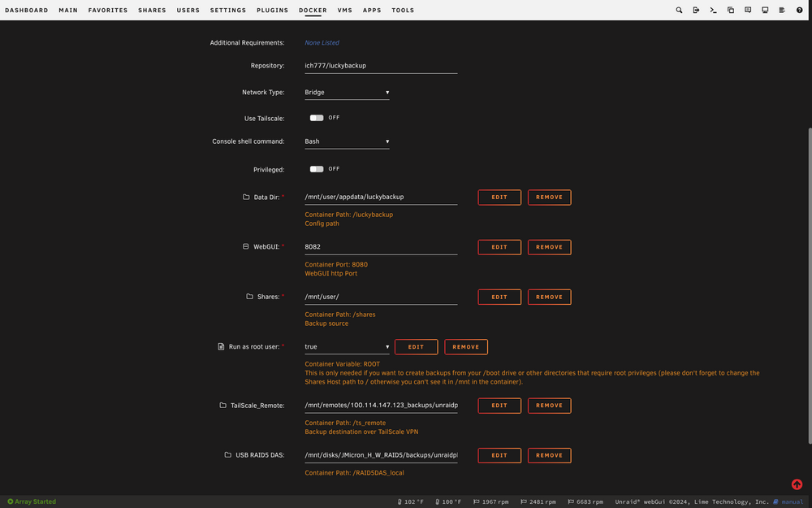Screen dimensions: 812x508
Task: Click the 6683 rpm fan indicator
Action: (585, 501)
